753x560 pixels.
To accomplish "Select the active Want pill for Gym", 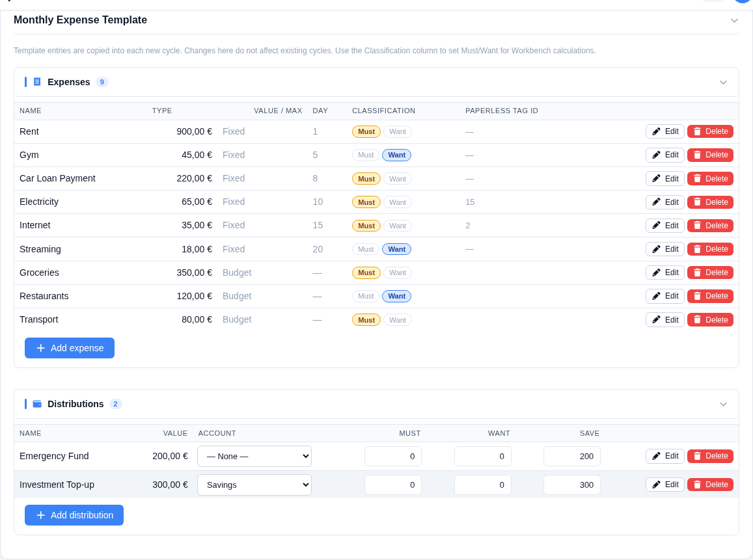I will coord(396,155).
